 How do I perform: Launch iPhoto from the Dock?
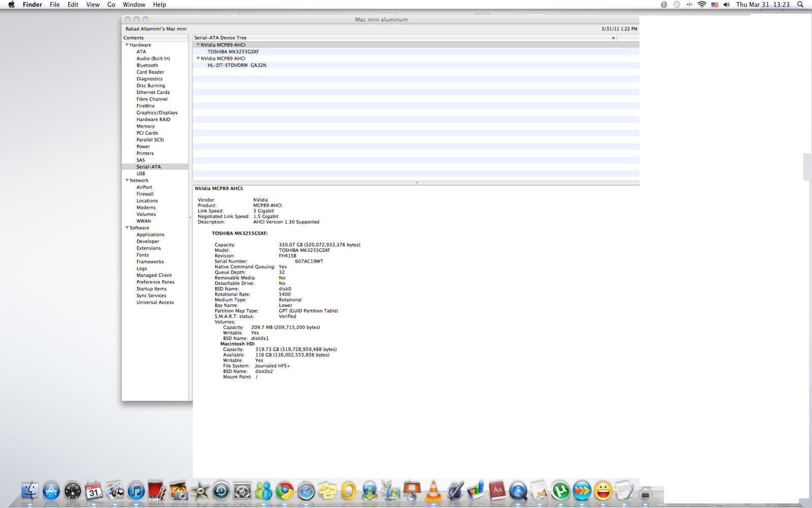coord(179,491)
